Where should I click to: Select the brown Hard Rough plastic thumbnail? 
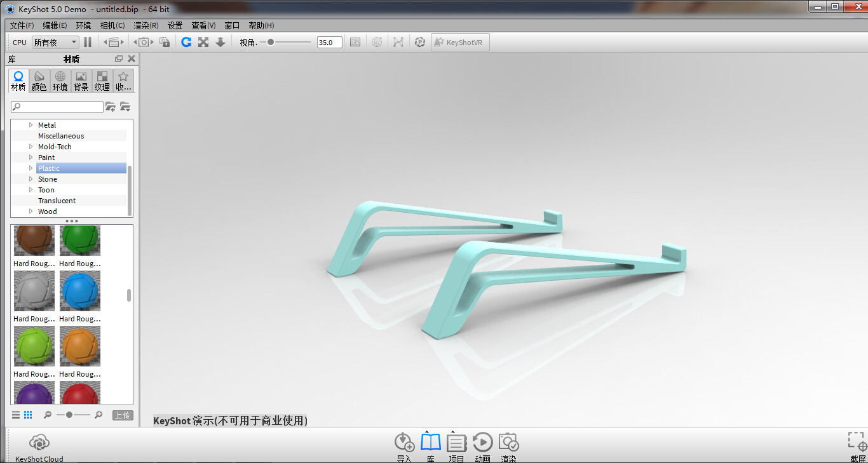[34, 239]
